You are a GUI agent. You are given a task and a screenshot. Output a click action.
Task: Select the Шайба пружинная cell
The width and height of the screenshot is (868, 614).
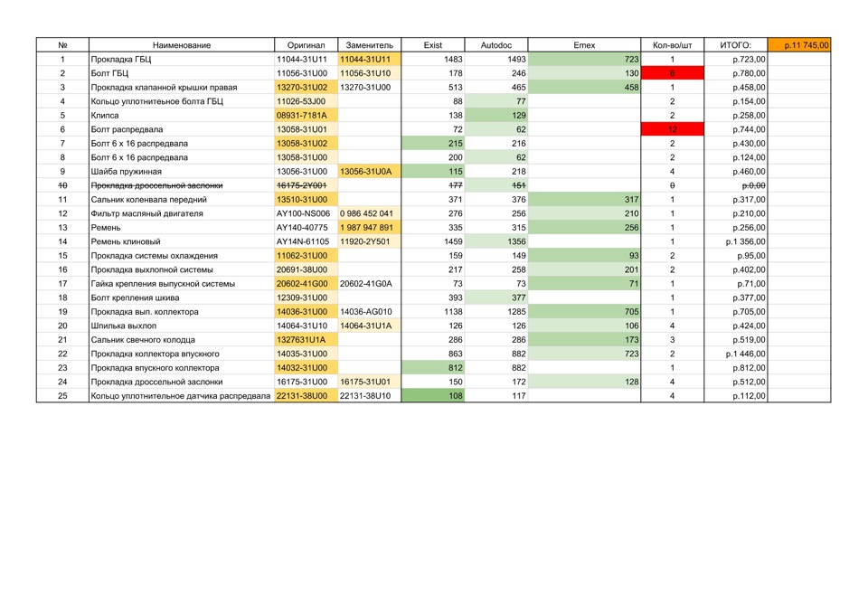click(x=182, y=172)
